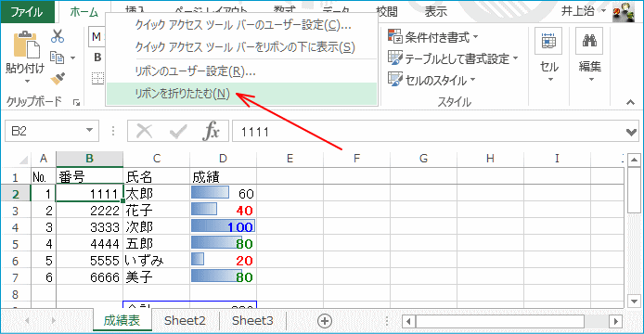
Task: Add a new sheet with plus icon
Action: pos(325,321)
